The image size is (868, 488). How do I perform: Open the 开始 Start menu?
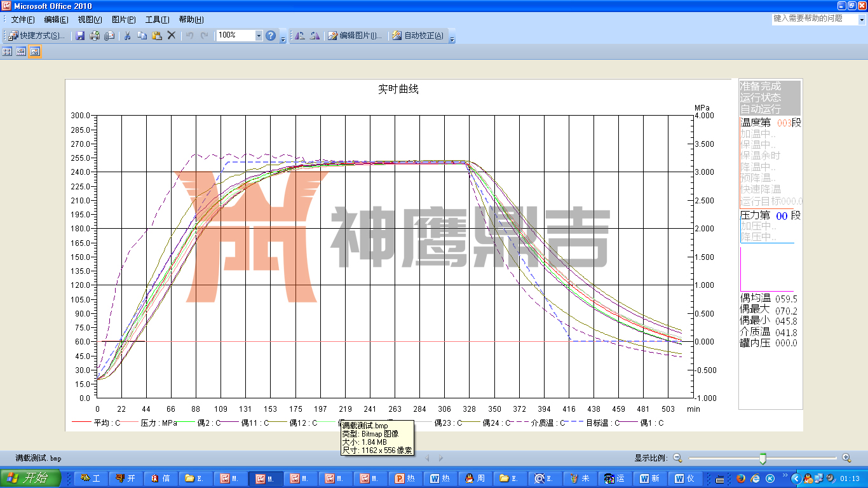(x=31, y=478)
